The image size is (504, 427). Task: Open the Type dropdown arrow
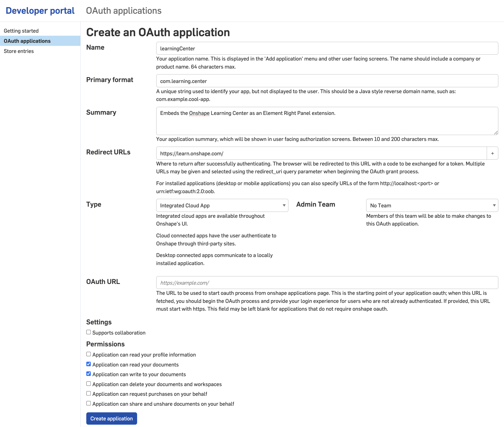pyautogui.click(x=284, y=205)
